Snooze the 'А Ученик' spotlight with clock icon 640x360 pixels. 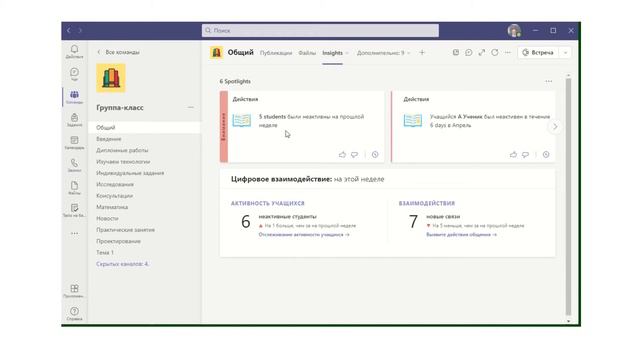click(546, 155)
